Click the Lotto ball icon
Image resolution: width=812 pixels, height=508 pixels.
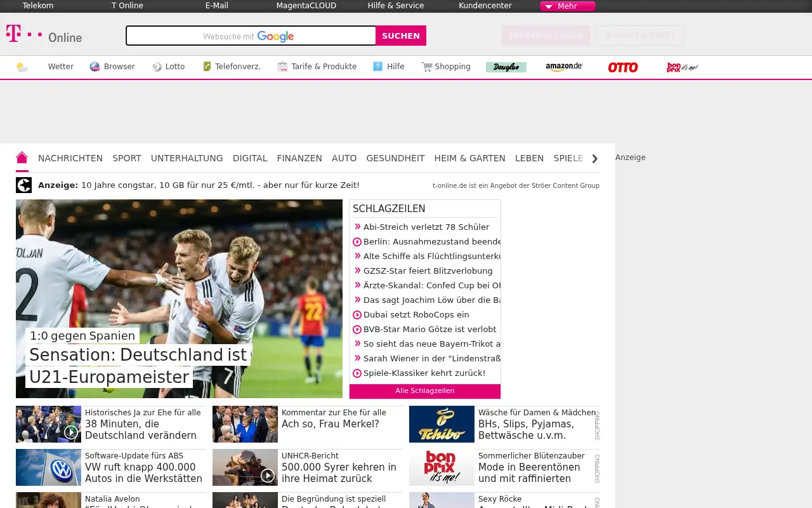[157, 67]
